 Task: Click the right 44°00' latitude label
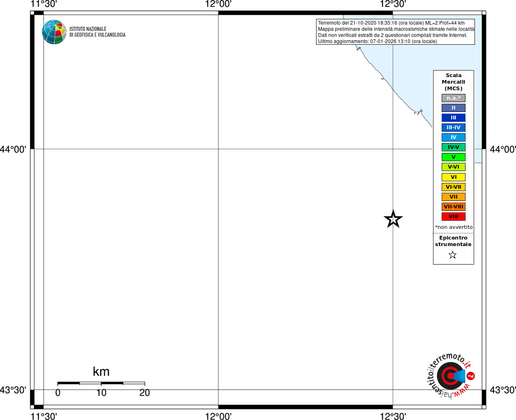point(503,149)
